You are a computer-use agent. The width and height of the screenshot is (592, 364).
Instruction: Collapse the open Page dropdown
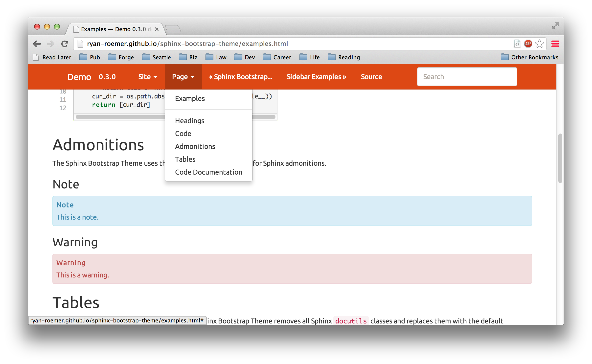183,77
